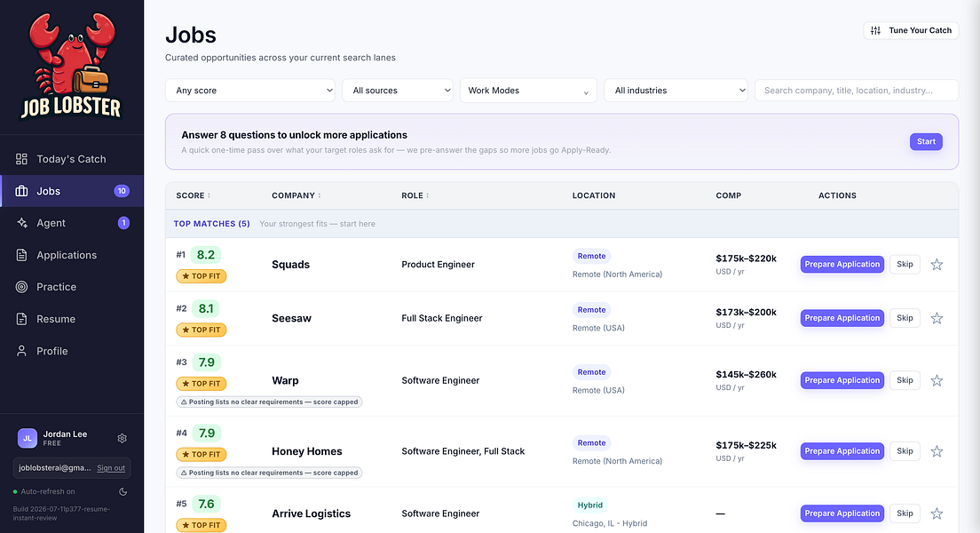Expand the Any score dropdown

[x=250, y=90]
